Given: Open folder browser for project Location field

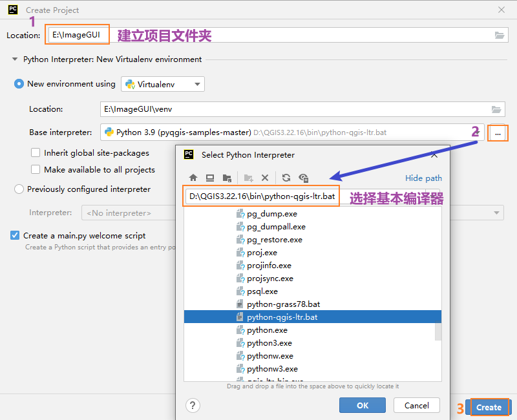Looking at the screenshot, I should click(500, 36).
